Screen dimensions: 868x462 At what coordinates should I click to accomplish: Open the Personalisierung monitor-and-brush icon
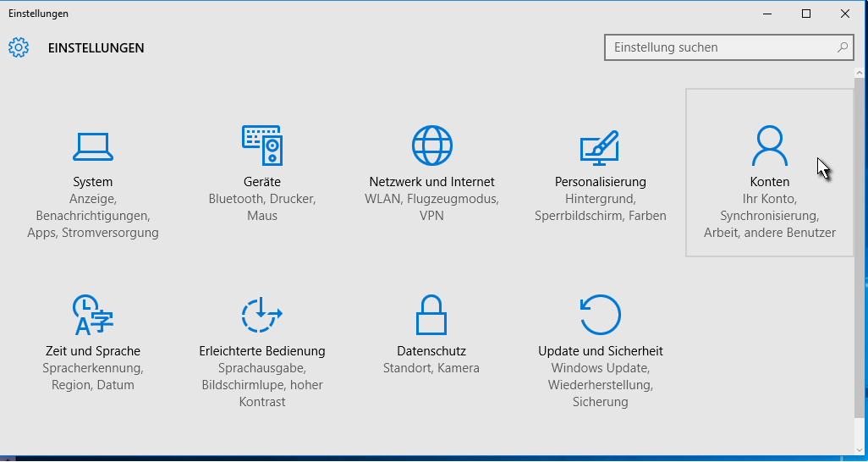[600, 146]
